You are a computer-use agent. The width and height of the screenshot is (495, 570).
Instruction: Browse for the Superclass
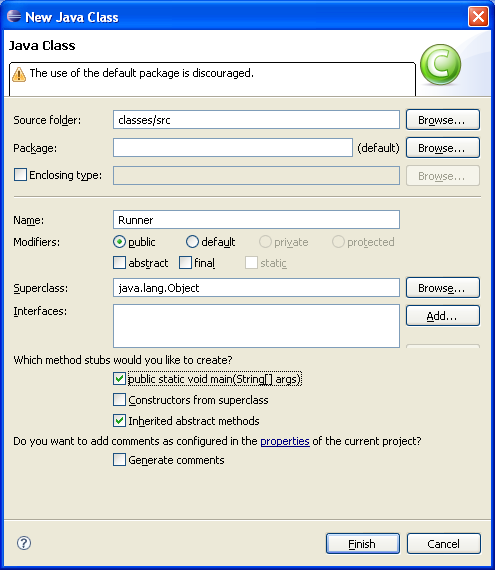click(443, 288)
